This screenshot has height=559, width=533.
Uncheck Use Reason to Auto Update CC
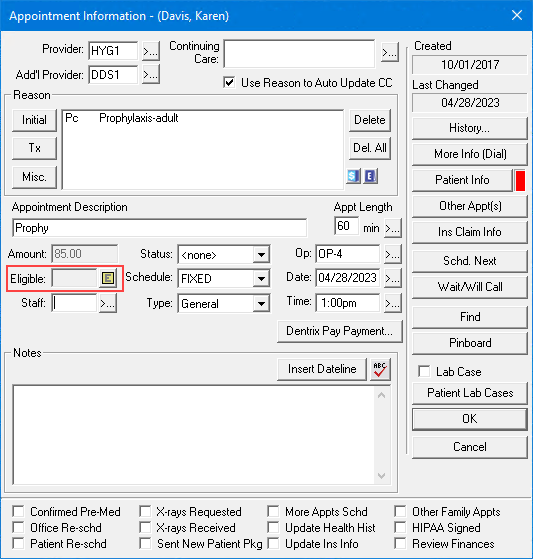pos(229,83)
